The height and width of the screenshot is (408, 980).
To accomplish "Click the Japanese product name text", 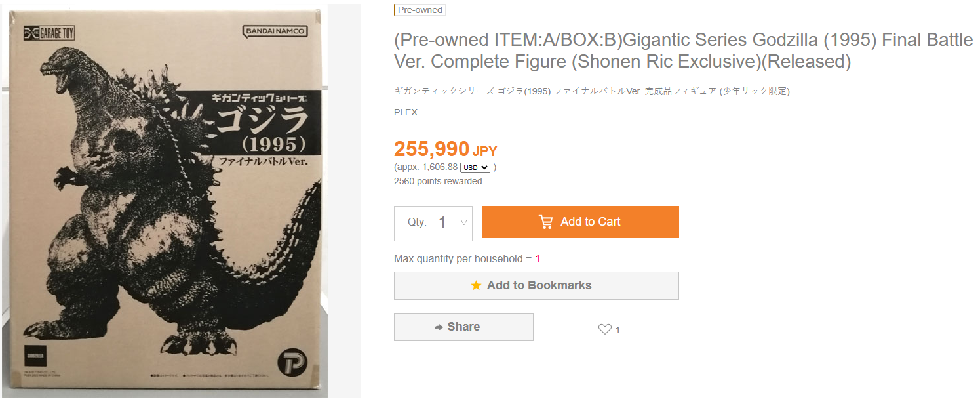I will (x=592, y=91).
